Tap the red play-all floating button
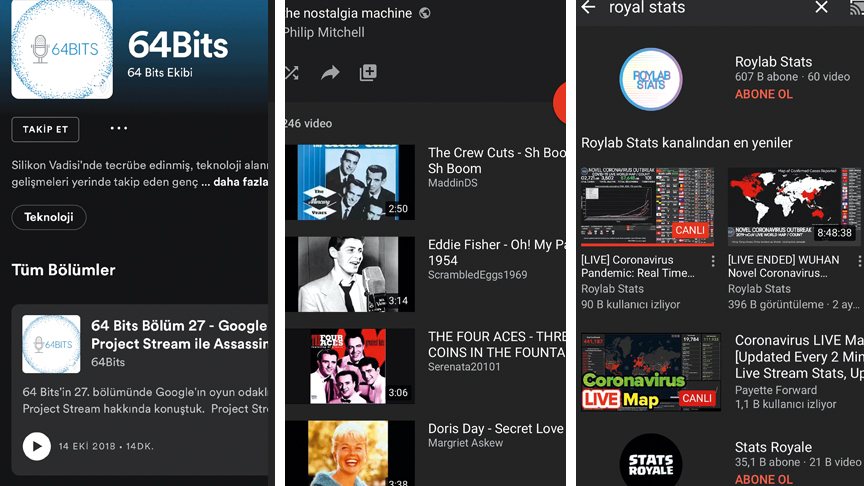The height and width of the screenshot is (486, 864). [560, 103]
